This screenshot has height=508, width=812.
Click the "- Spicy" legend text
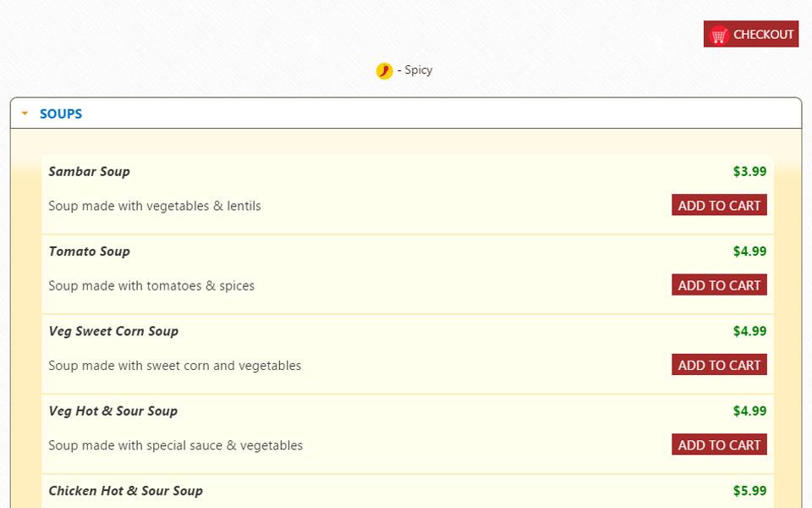click(415, 70)
